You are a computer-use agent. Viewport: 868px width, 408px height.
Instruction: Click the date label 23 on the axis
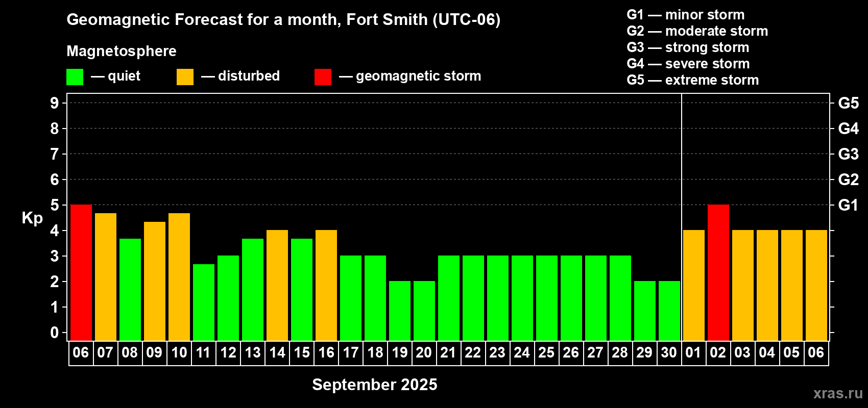(498, 352)
